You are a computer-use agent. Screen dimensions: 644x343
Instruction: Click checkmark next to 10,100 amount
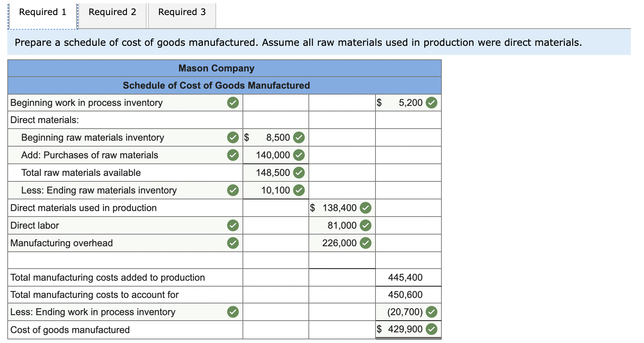(x=299, y=190)
